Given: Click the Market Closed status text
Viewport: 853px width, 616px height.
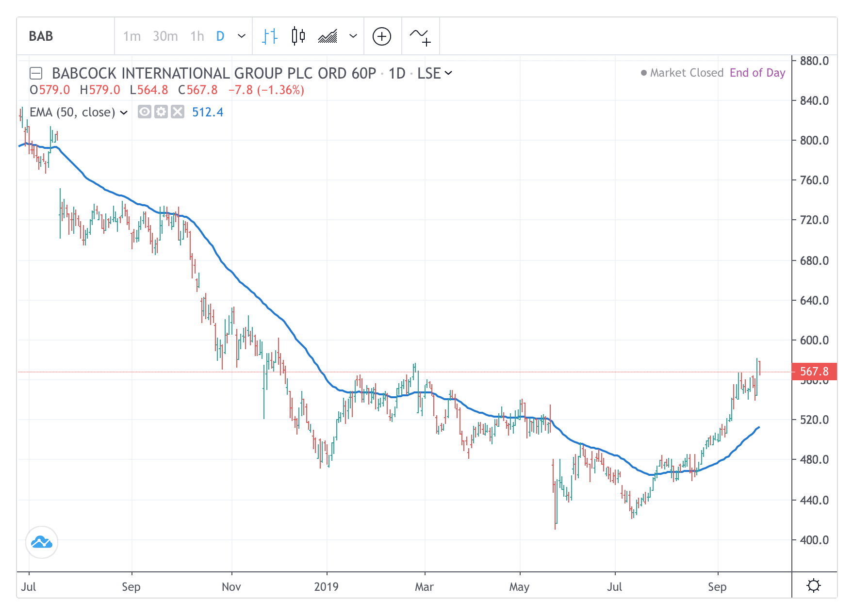Looking at the screenshot, I should point(687,73).
